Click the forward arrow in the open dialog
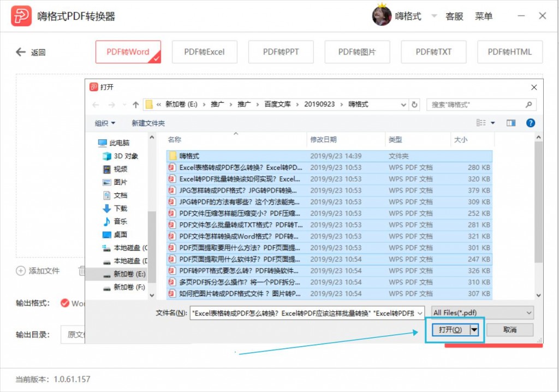The width and height of the screenshot is (559, 392). [111, 104]
